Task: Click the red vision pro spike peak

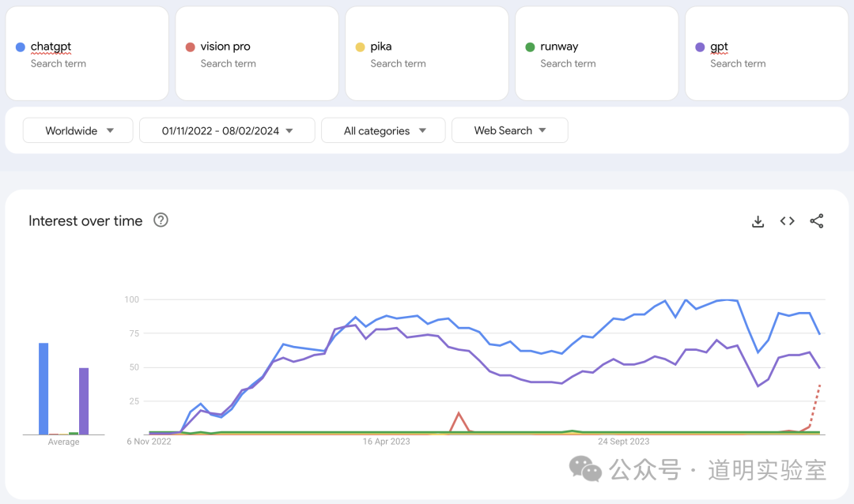Action: tap(459, 412)
